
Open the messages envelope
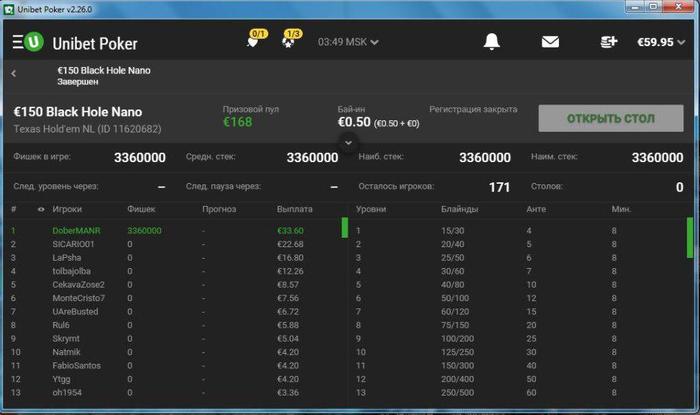pos(550,42)
